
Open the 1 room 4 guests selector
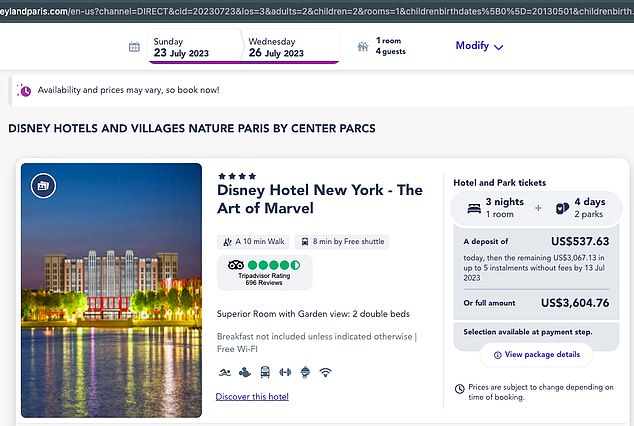point(382,46)
